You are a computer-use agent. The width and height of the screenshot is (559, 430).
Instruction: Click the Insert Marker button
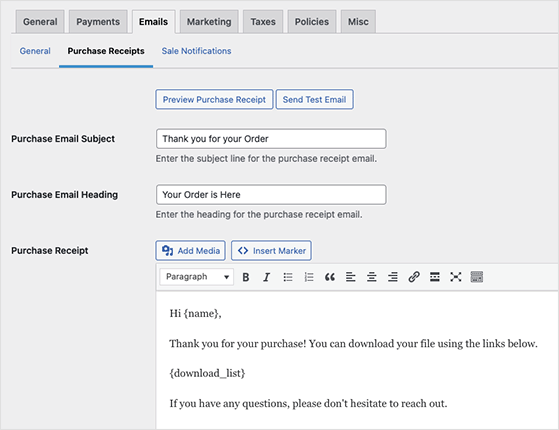[271, 251]
